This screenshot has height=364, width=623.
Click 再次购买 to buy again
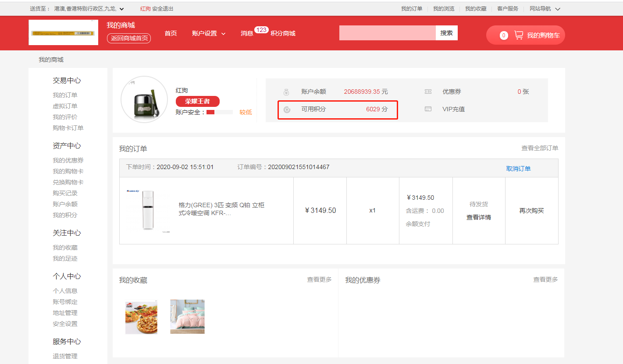pos(531,211)
